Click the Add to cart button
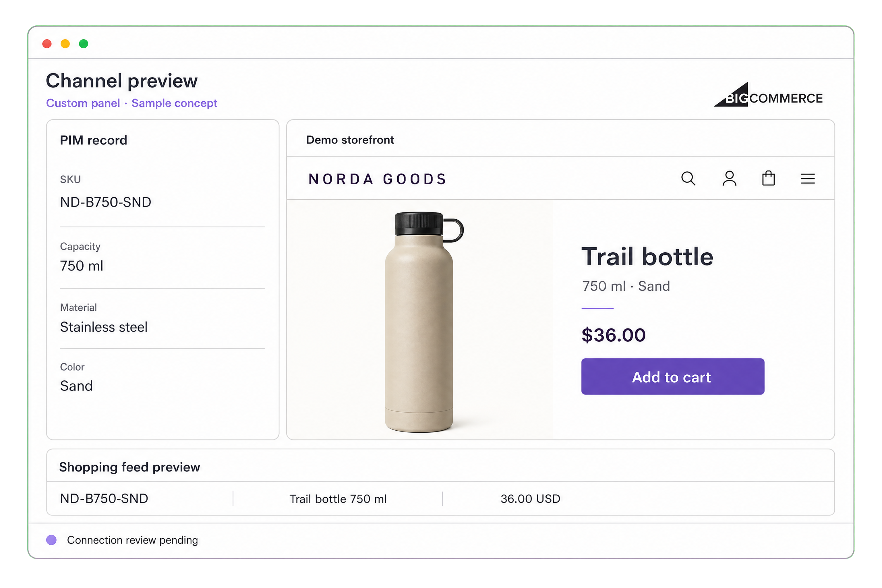This screenshot has height=588, width=882. pos(673,376)
